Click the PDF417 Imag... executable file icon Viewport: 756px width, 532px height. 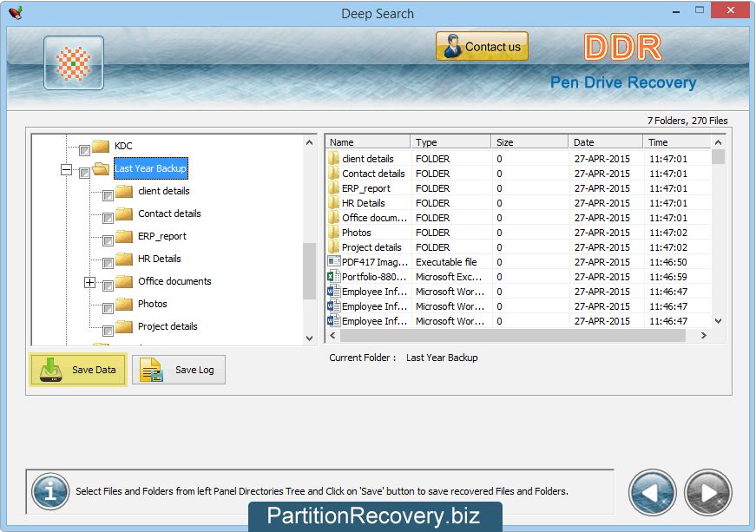point(333,262)
